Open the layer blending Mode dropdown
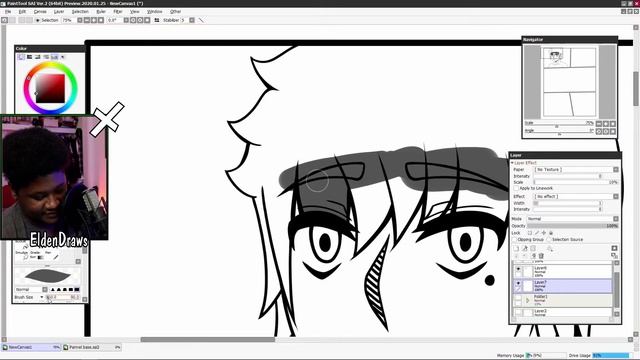The width and height of the screenshot is (640, 360). (x=573, y=219)
